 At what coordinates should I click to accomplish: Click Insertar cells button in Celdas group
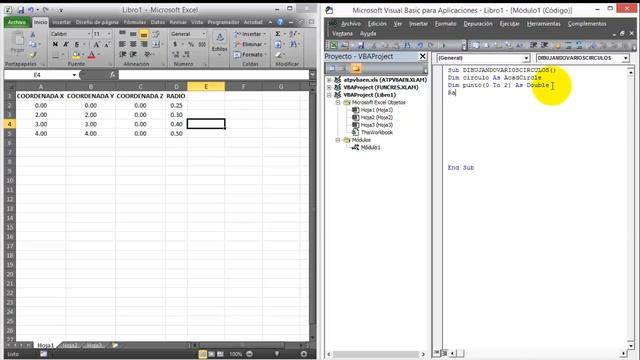[x=250, y=34]
